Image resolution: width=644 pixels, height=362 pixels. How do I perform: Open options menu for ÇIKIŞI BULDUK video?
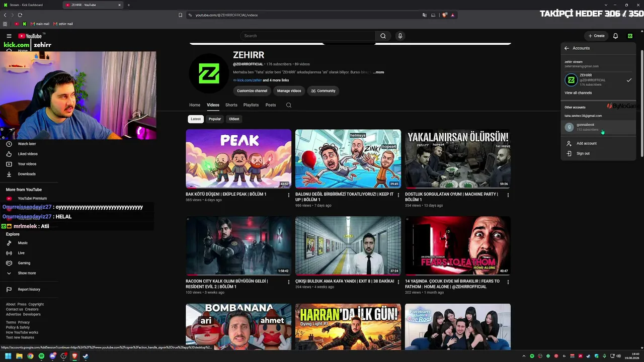(398, 282)
